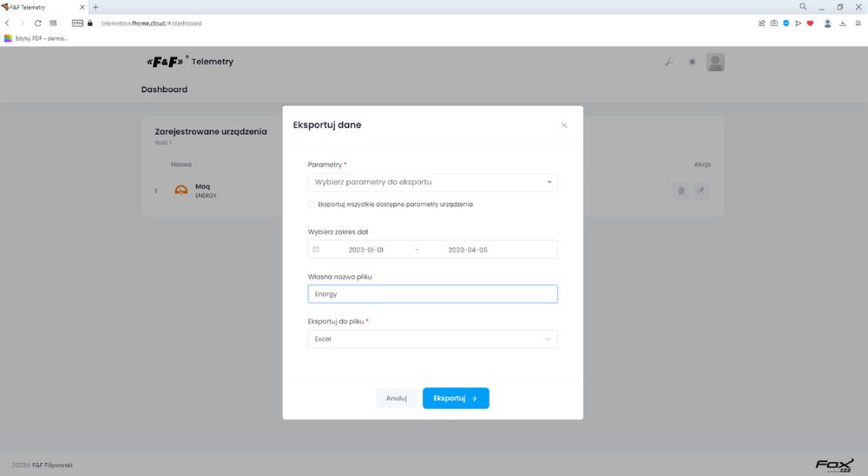Click the Eksportuj button
The image size is (868, 476).
[x=456, y=399]
